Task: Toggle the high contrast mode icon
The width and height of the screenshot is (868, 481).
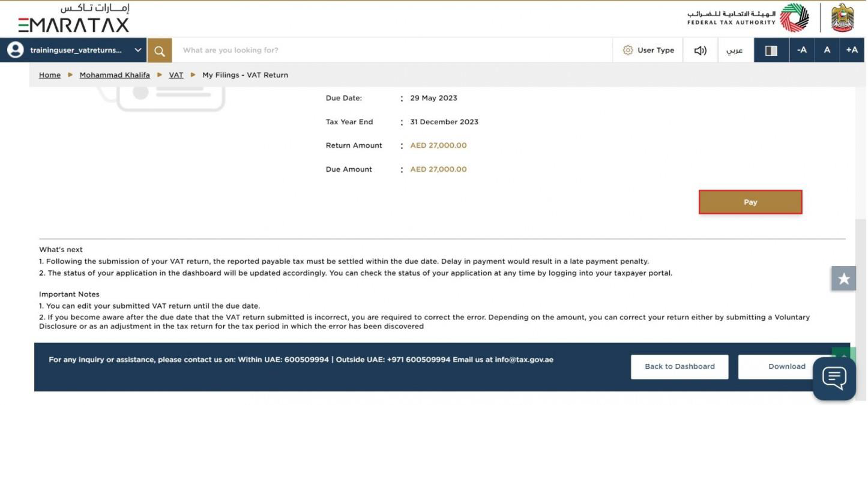Action: (771, 50)
